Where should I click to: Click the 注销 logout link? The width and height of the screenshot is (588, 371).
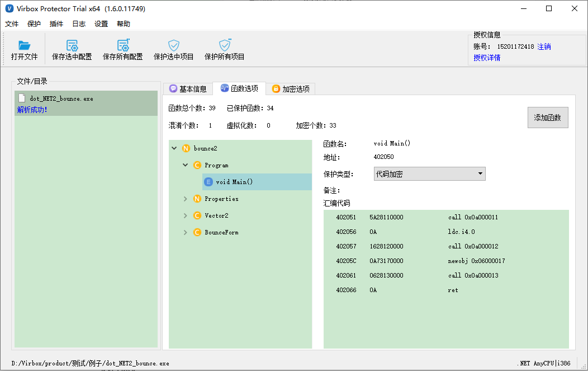544,46
